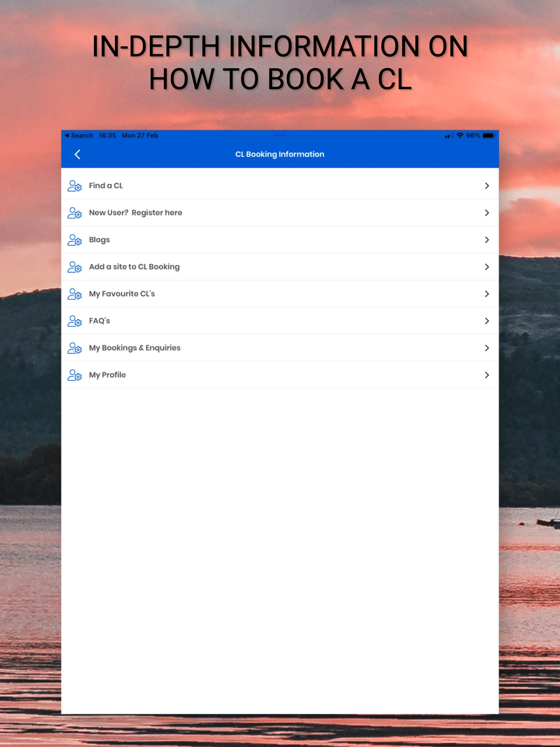Tap the 96% battery percentage text
The width and height of the screenshot is (560, 747).
pyautogui.click(x=473, y=135)
